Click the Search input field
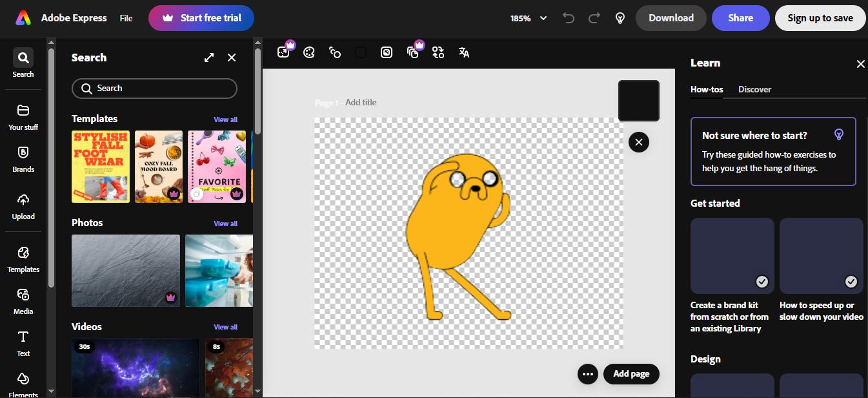This screenshot has width=868, height=398. [x=154, y=89]
